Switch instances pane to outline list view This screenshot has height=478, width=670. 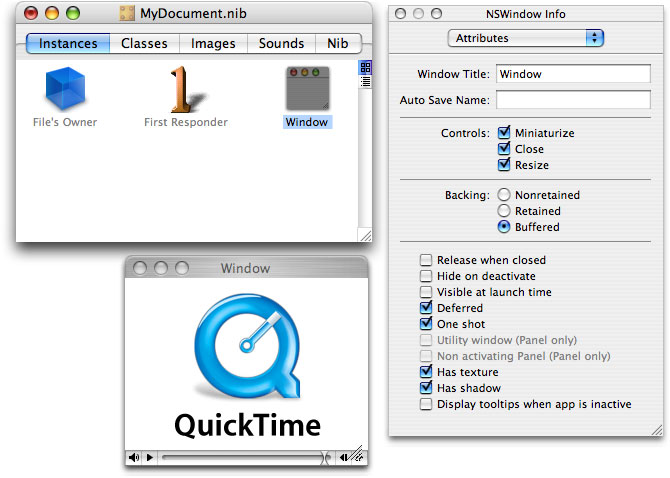click(365, 81)
